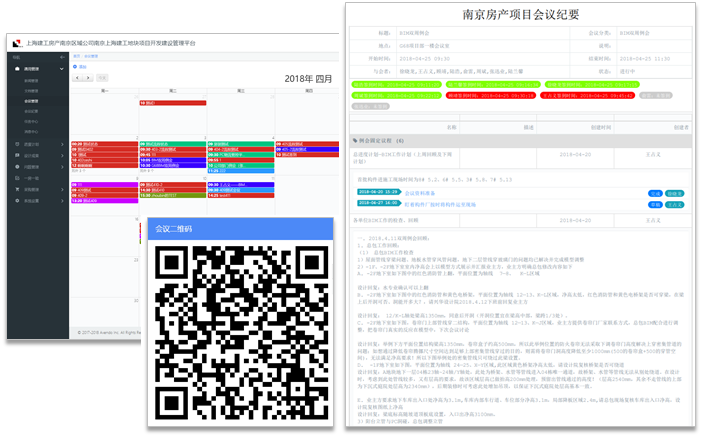The image size is (702, 437).
Task: Collapse the first sidebar section with its down chevron
Action: click(x=61, y=69)
